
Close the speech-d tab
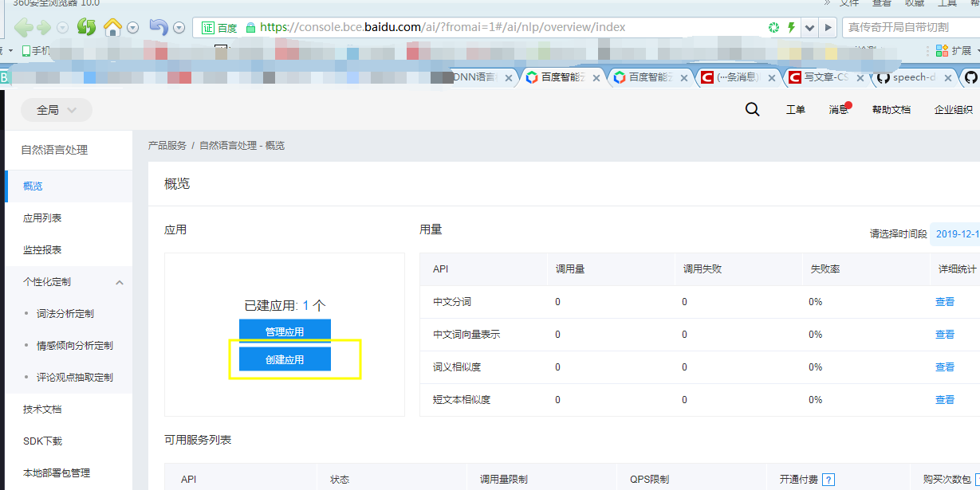947,78
